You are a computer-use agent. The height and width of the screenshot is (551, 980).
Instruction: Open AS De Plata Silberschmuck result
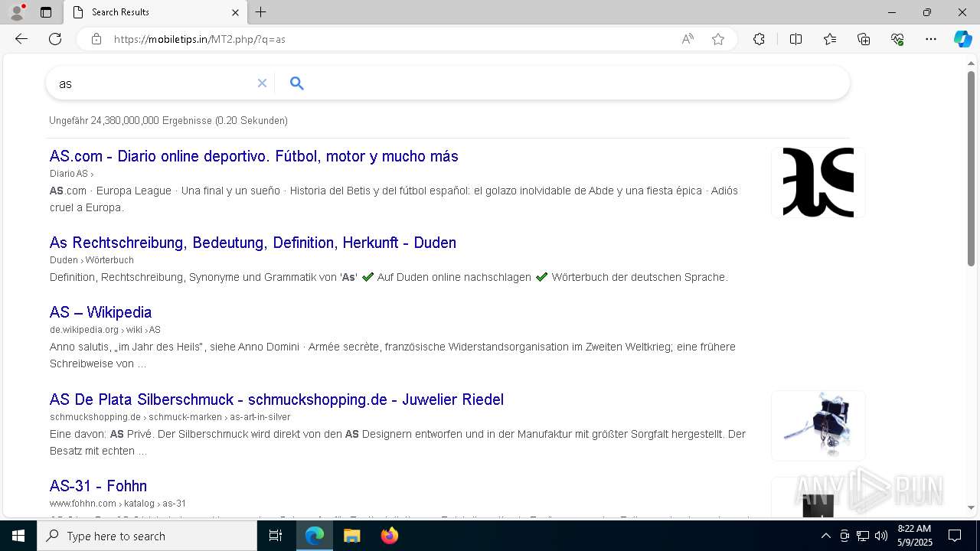click(276, 399)
